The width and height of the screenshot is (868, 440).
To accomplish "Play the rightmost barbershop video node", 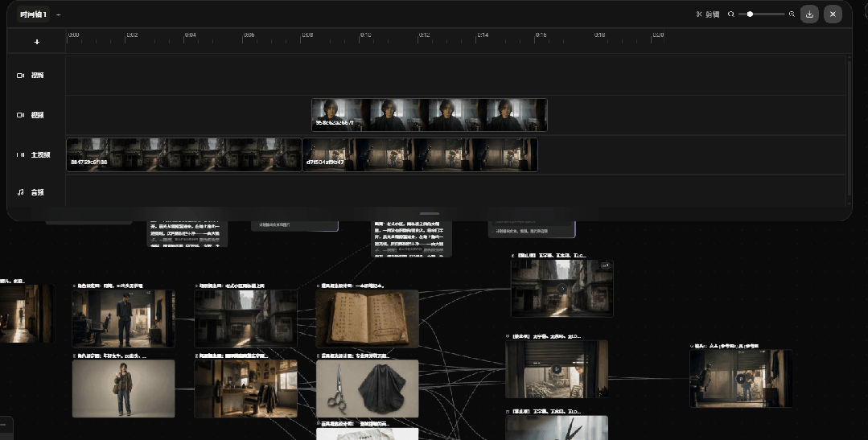I will 741,379.
